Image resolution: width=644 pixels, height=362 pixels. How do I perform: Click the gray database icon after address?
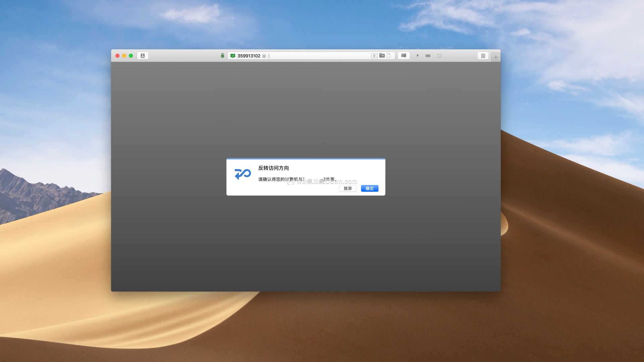(x=264, y=56)
